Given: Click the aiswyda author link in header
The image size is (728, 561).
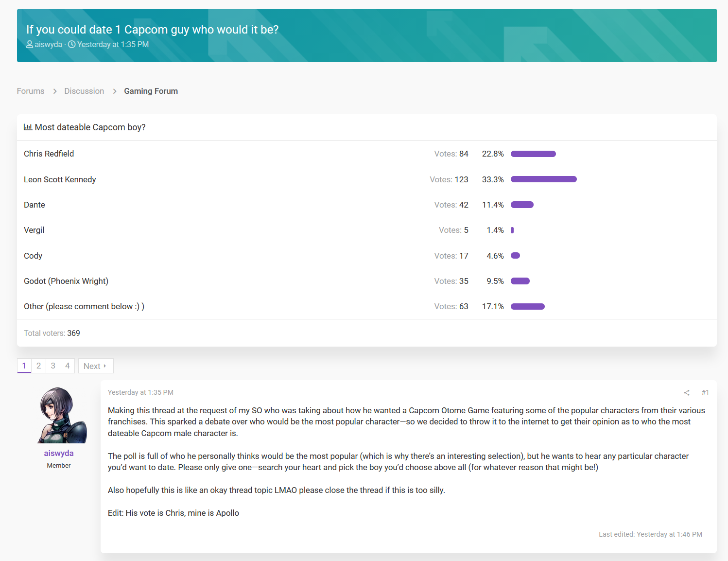Looking at the screenshot, I should (49, 44).
